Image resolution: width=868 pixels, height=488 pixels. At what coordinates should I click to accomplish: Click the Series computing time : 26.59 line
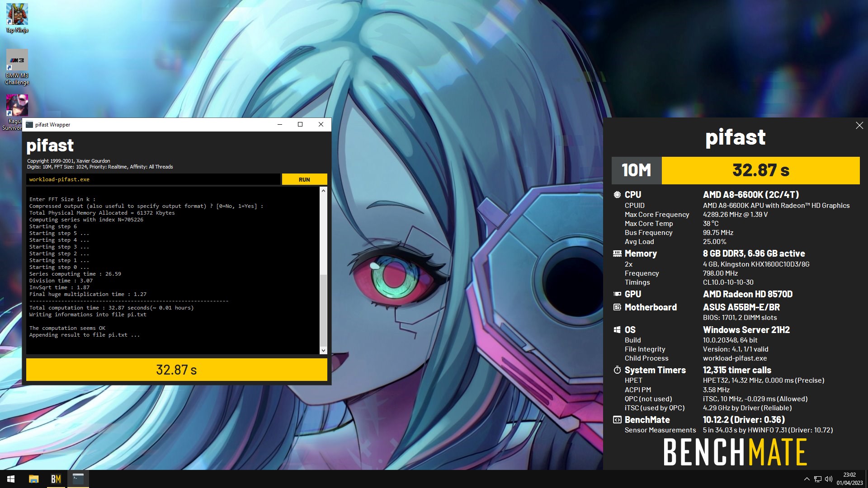[x=75, y=274]
